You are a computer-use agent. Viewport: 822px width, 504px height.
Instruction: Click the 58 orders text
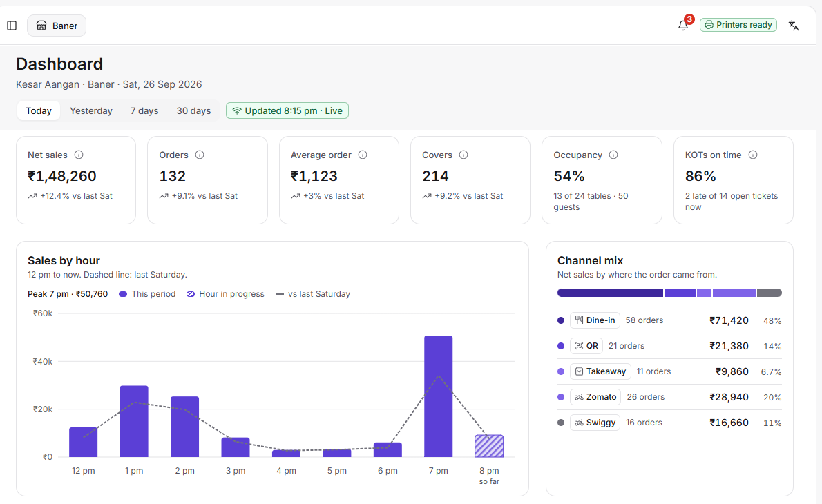pos(644,320)
